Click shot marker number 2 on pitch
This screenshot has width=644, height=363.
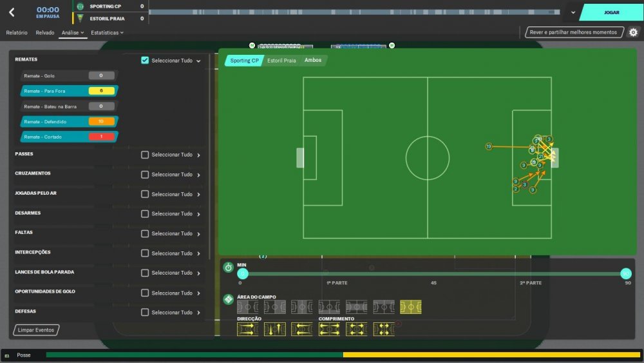point(516,189)
